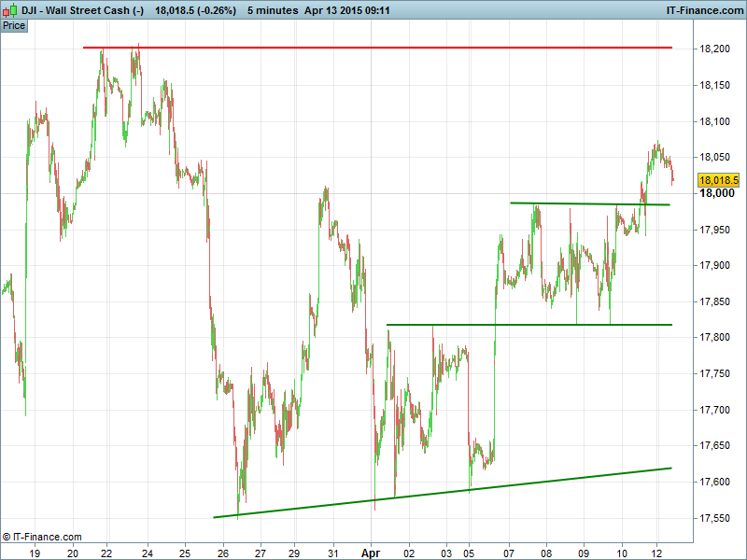The height and width of the screenshot is (560, 747).
Task: Click the 17,600 price axis label
Action: point(714,482)
